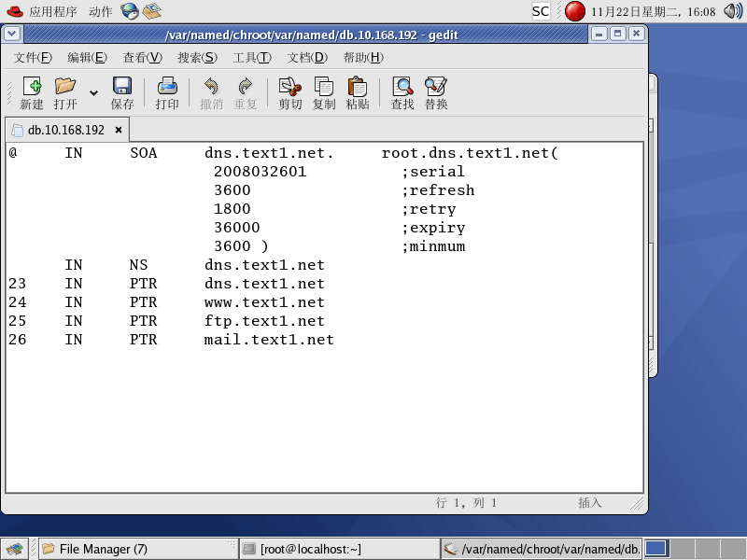Save the file with the 保存 icon
This screenshot has height=560, width=747.
pos(122,93)
